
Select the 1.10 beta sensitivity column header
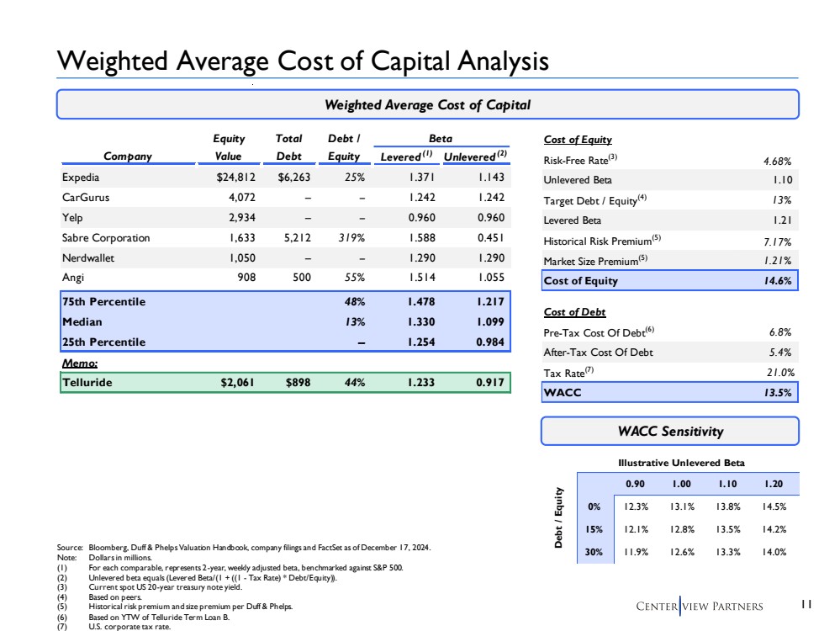click(x=728, y=485)
